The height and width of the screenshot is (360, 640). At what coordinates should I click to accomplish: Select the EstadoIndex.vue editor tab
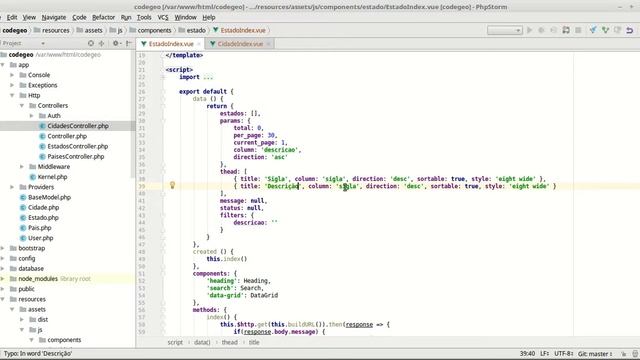[171, 44]
